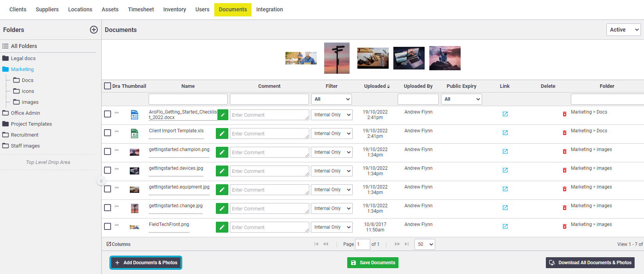The height and width of the screenshot is (274, 644).
Task: Delete gettingstarted.change.jpg with trash icon
Action: click(564, 208)
